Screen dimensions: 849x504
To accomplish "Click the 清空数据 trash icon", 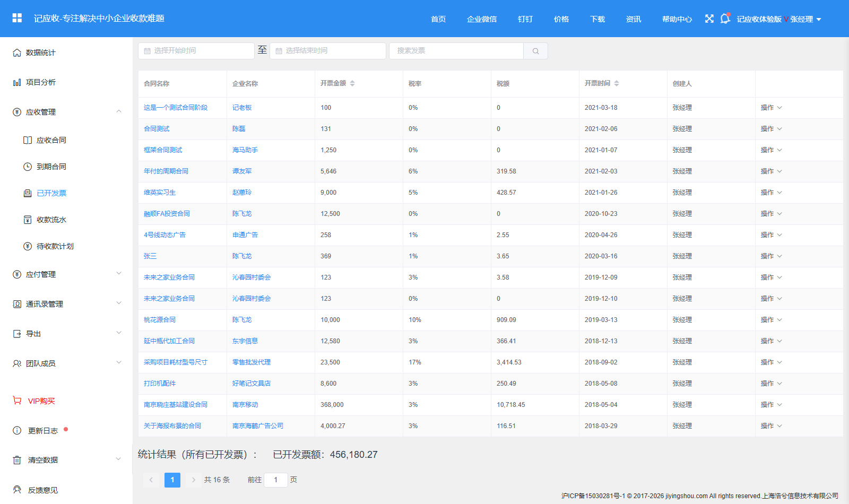I will click(17, 460).
